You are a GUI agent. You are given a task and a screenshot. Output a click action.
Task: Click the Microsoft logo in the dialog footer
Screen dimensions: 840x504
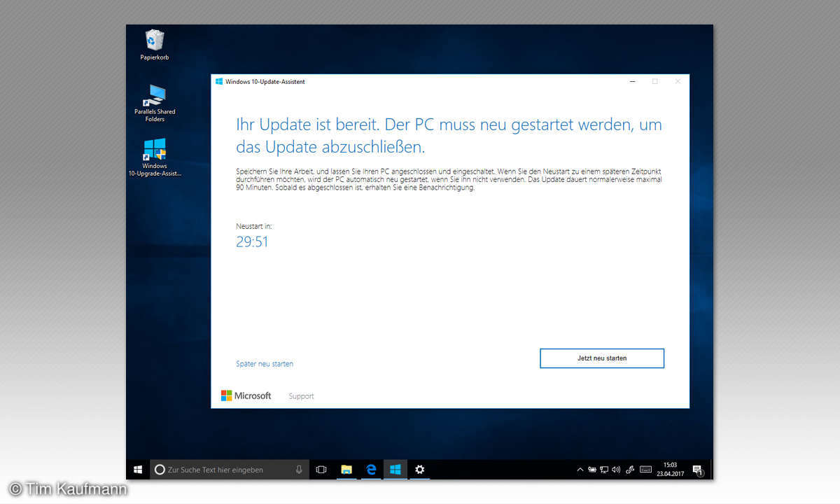(x=246, y=395)
